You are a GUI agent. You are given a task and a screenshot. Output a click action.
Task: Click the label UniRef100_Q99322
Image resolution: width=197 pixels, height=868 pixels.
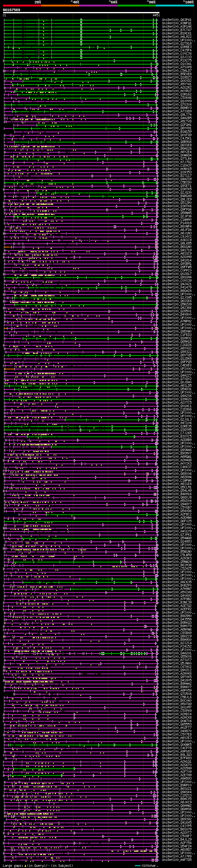[177, 352]
